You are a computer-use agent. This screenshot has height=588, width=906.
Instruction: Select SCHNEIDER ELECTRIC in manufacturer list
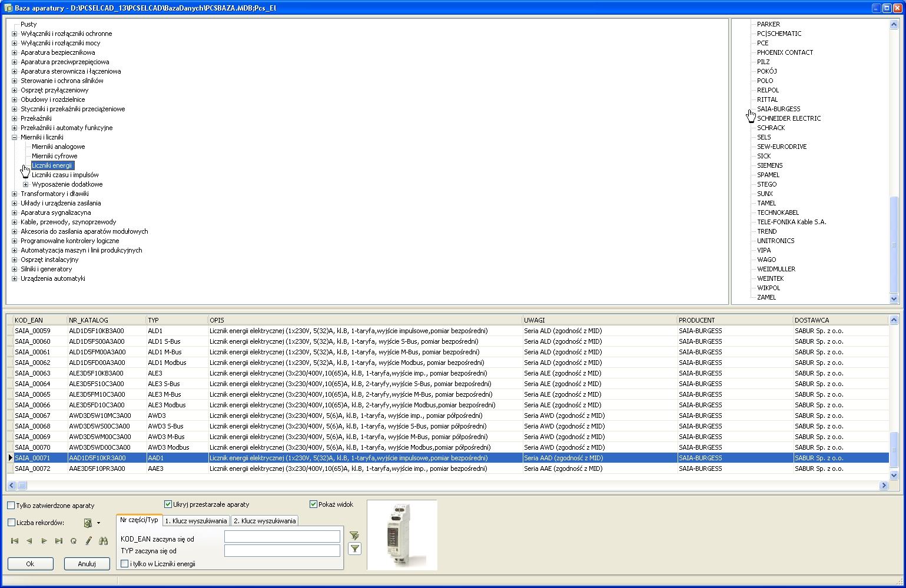(789, 118)
